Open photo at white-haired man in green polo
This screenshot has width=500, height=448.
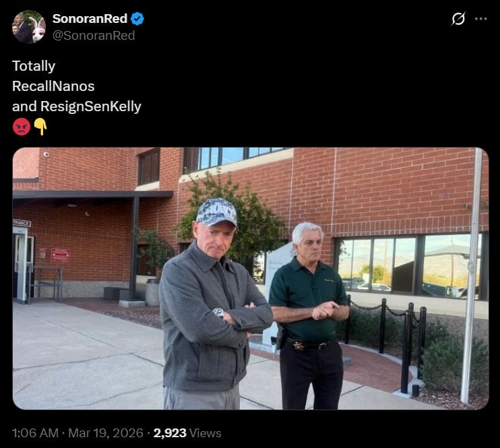310,316
